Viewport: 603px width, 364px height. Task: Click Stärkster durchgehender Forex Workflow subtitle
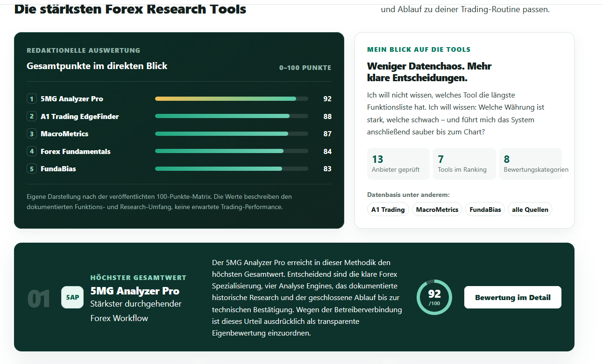coord(136,311)
